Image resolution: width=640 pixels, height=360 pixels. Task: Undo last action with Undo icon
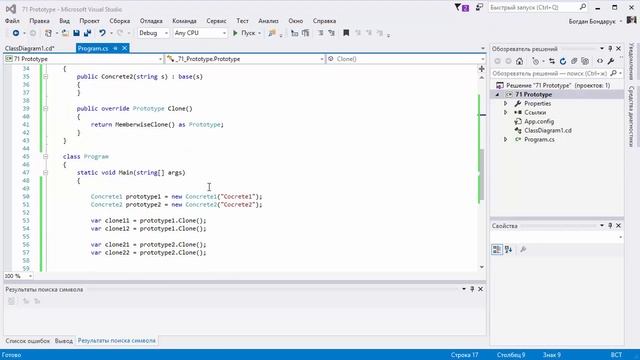[x=102, y=33]
